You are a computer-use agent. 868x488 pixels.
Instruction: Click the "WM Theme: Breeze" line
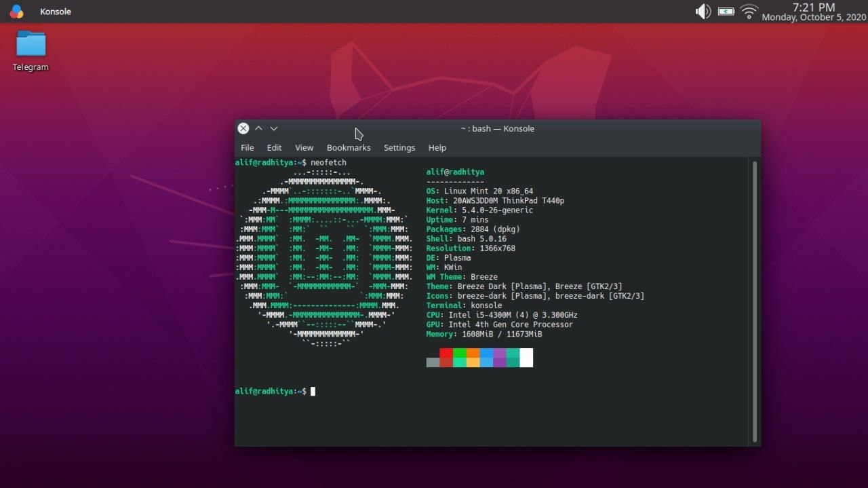(462, 277)
